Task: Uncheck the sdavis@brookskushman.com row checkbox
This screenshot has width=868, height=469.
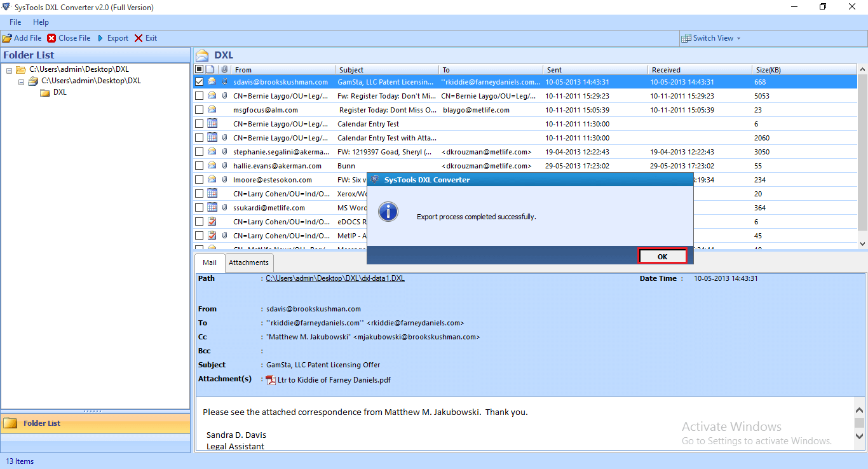Action: click(199, 82)
